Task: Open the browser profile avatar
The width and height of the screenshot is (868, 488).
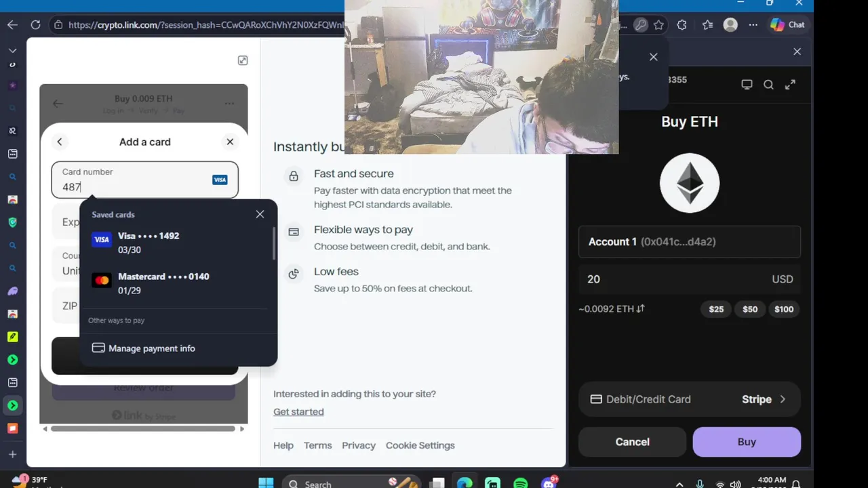Action: (730, 25)
